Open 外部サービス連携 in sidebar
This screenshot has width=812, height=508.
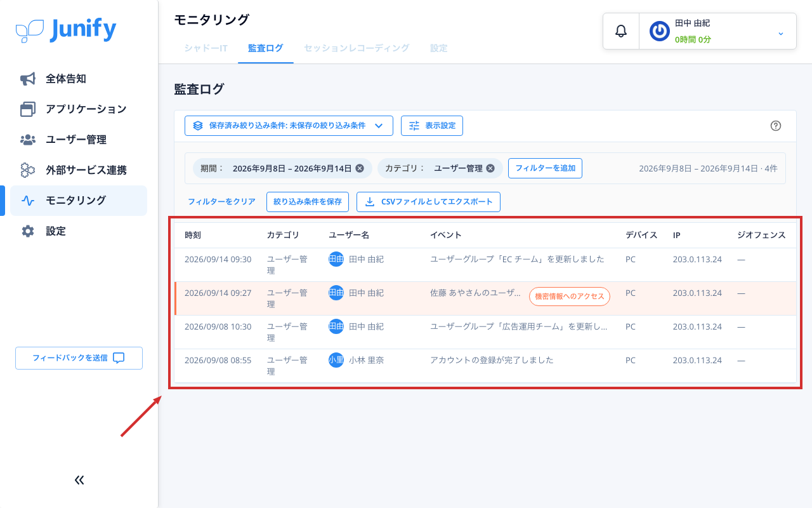[x=79, y=170]
